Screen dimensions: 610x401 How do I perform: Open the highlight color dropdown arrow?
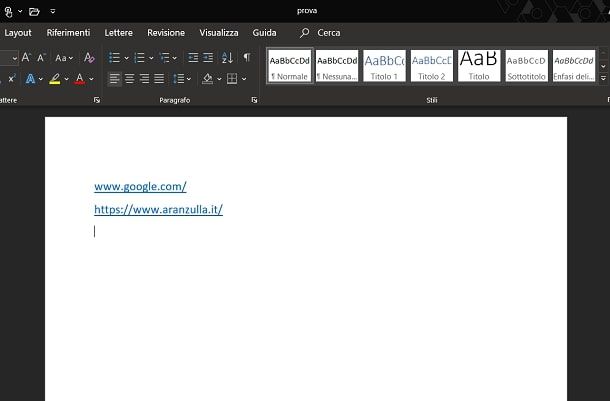(x=66, y=79)
